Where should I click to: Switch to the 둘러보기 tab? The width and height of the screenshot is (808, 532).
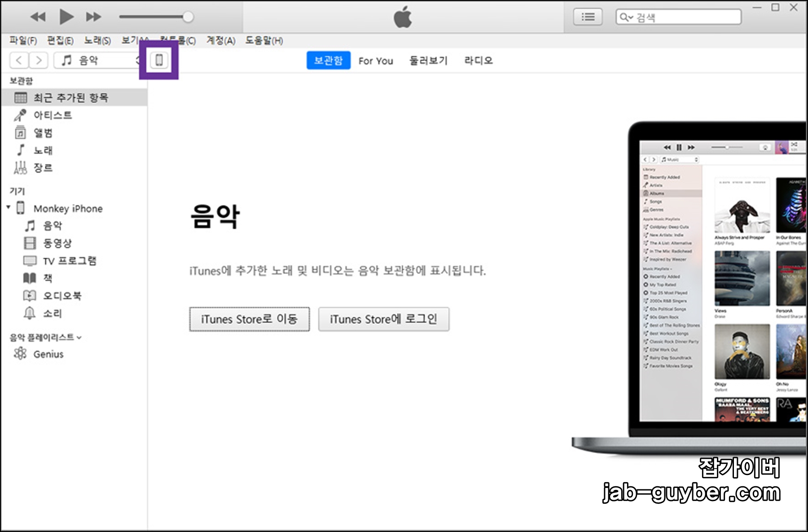(428, 61)
